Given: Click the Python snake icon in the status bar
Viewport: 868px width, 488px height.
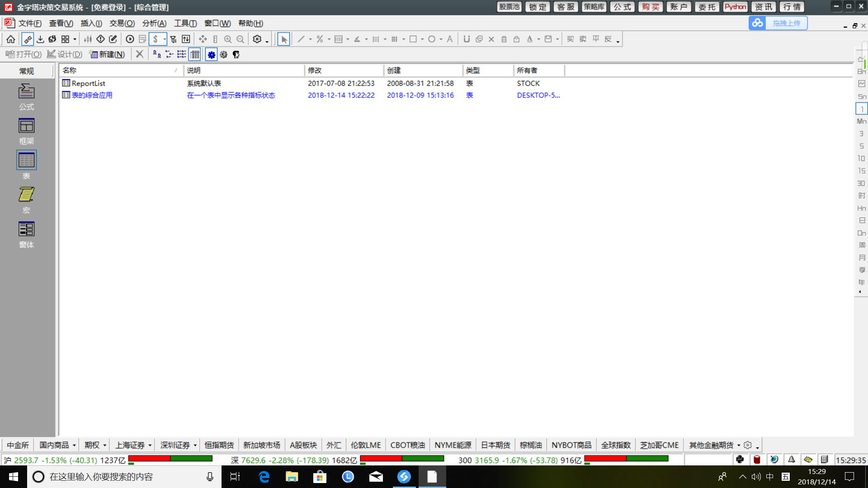Looking at the screenshot, I should pyautogui.click(x=740, y=460).
